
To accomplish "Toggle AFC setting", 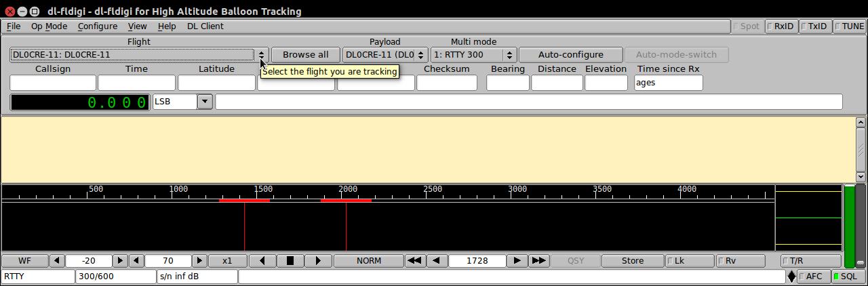I will (x=813, y=277).
